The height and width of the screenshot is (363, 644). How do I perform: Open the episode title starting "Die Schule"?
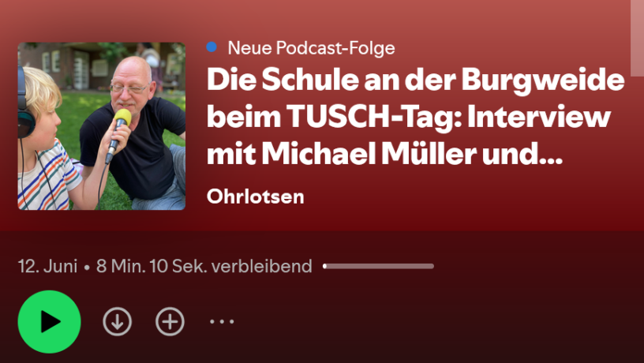tap(415, 117)
